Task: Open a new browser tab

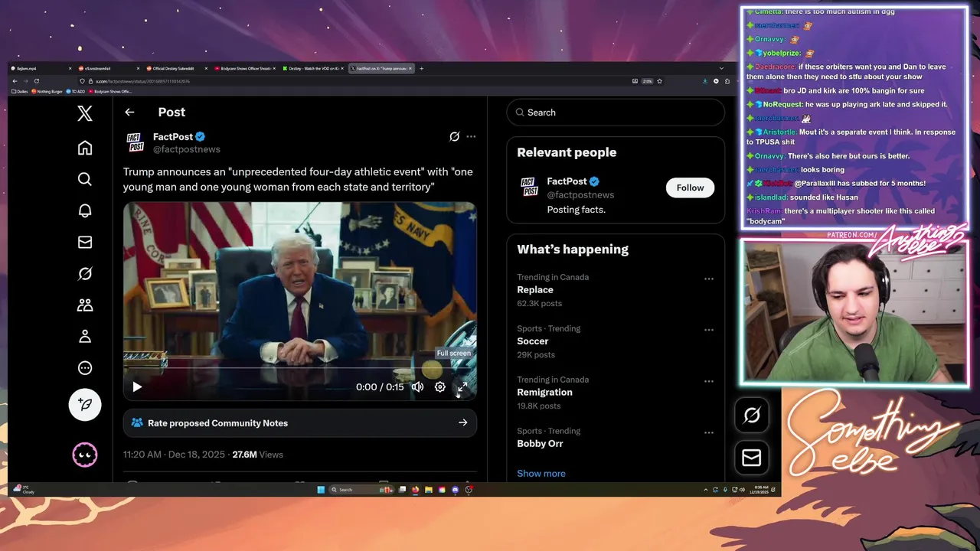Action: click(422, 68)
